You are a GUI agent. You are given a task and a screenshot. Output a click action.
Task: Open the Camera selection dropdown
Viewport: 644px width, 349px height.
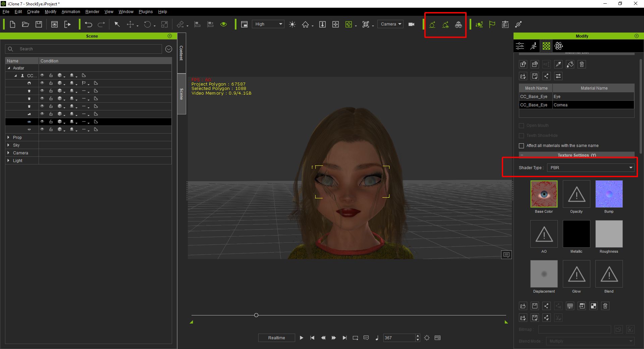click(x=390, y=24)
